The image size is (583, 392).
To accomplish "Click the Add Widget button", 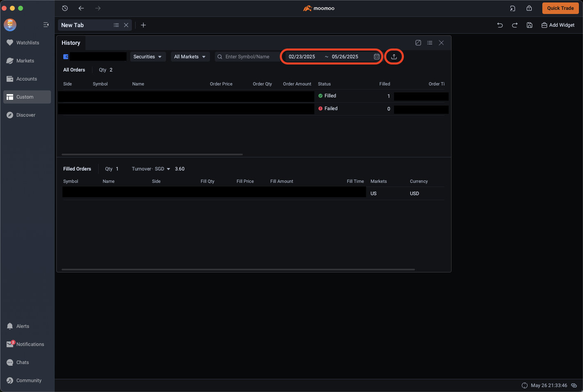I will pyautogui.click(x=558, y=25).
